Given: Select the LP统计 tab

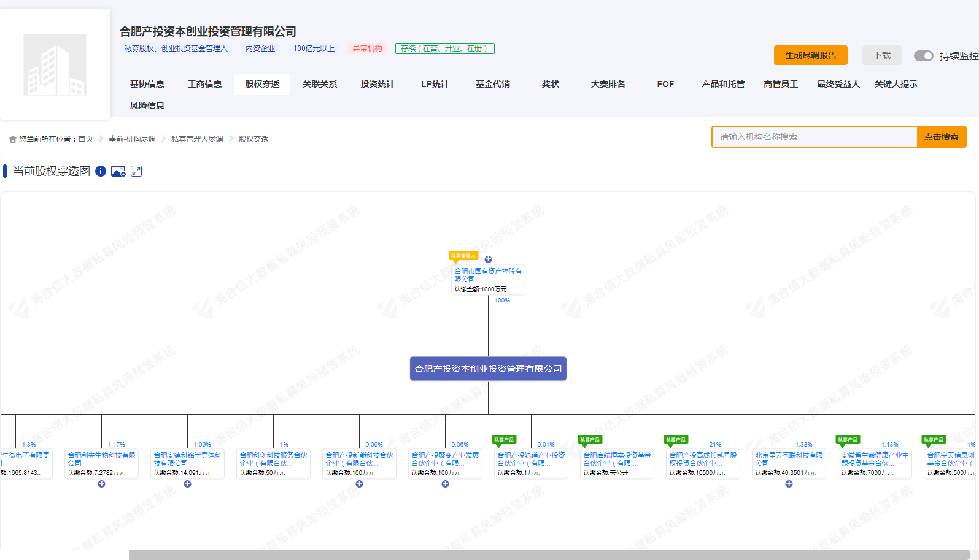Looking at the screenshot, I should (x=435, y=84).
